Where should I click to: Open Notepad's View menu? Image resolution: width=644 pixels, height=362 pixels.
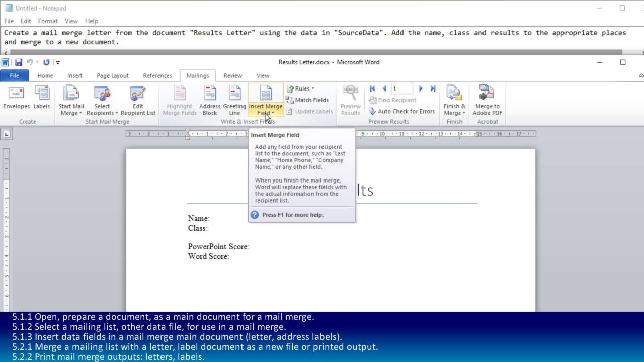(71, 21)
